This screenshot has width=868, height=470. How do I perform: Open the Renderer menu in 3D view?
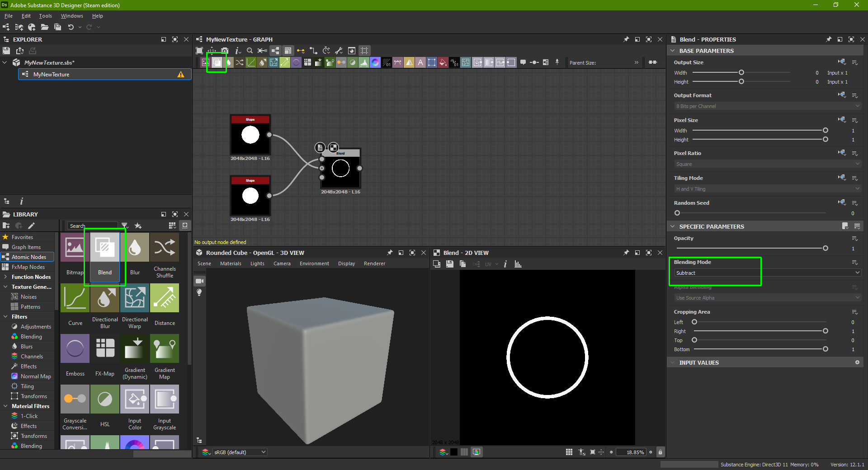coord(374,263)
